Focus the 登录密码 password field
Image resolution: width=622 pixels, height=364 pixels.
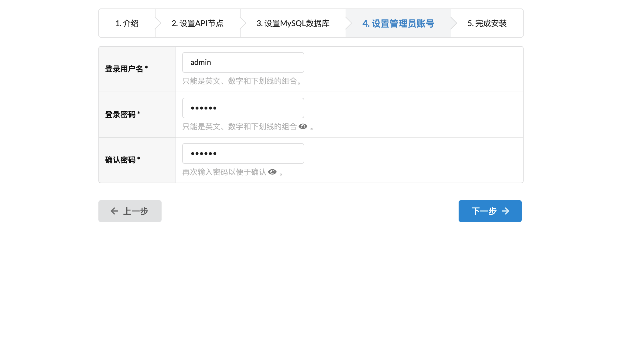coord(243,108)
